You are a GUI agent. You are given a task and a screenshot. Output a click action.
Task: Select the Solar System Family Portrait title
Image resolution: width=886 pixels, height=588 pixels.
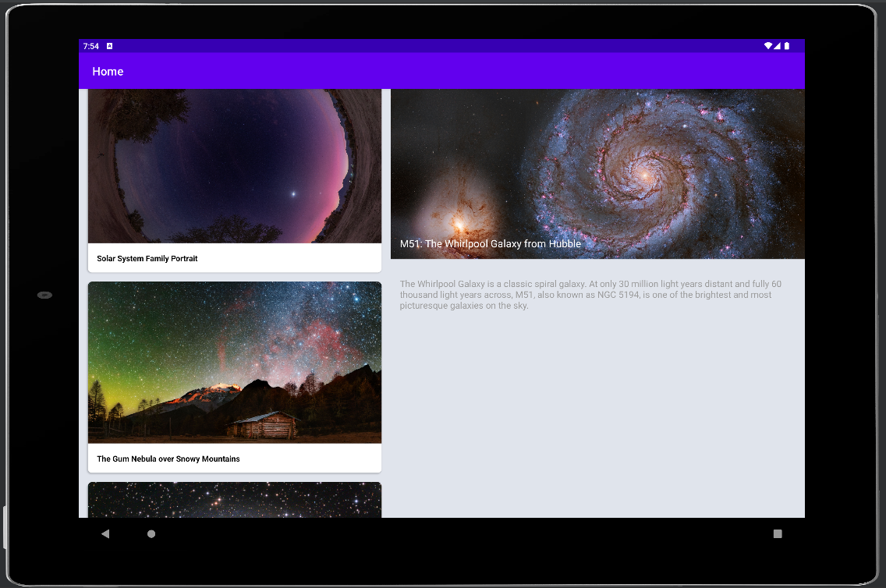[147, 259]
